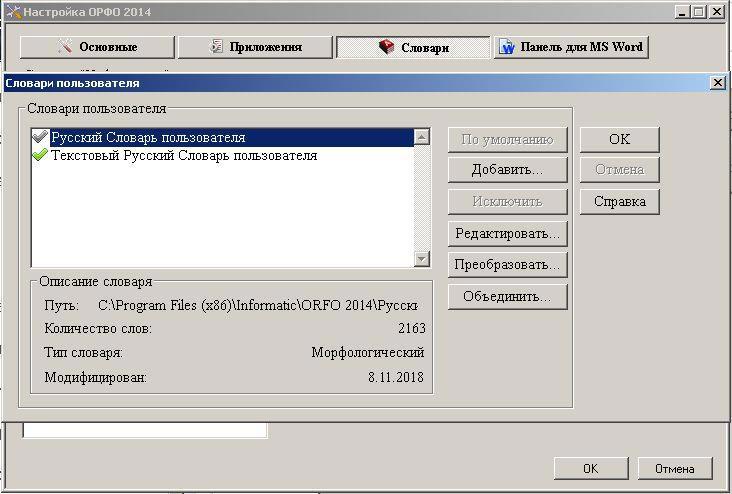Switch to the Основные tab
732x494 pixels.
coord(96,47)
